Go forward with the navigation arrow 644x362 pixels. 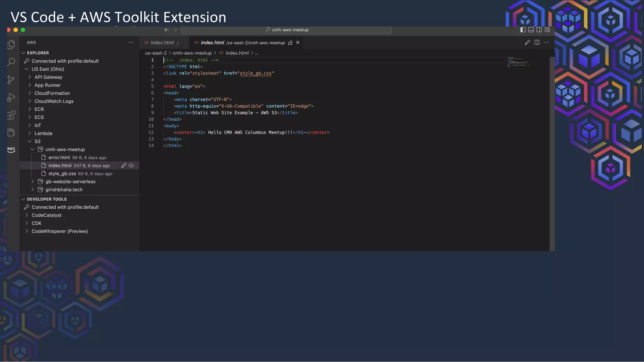175,30
